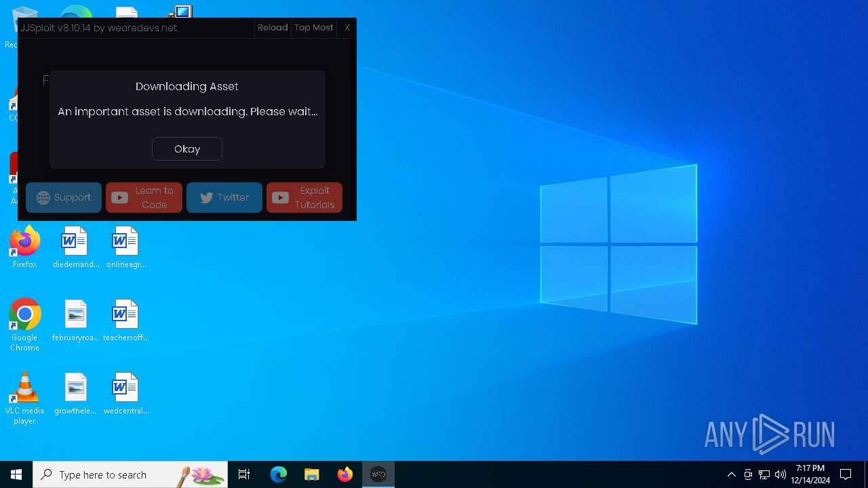
Task: Select the Firefox desktop shortcut
Action: [x=24, y=247]
